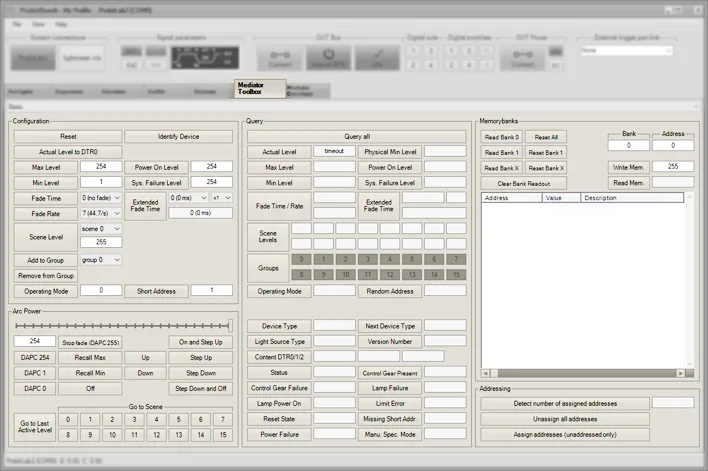Open the x1 multiplier dropdown
The width and height of the screenshot is (708, 471).
(x=222, y=198)
